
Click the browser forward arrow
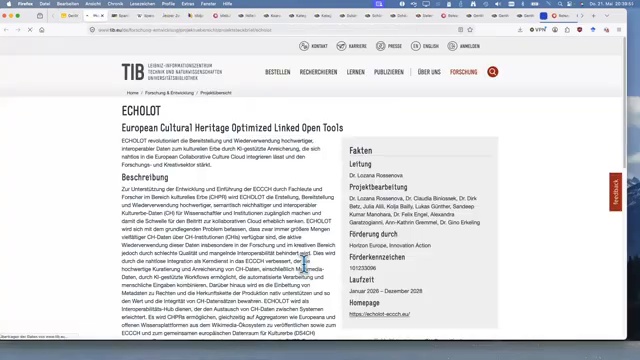click(18, 30)
